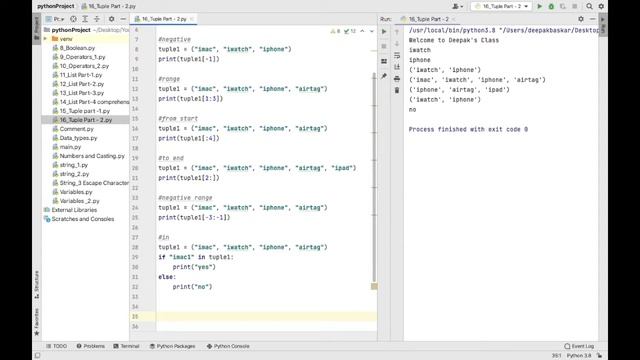The height and width of the screenshot is (360, 640).
Task: Click the Python 3.8 interpreter selector
Action: tap(578, 356)
